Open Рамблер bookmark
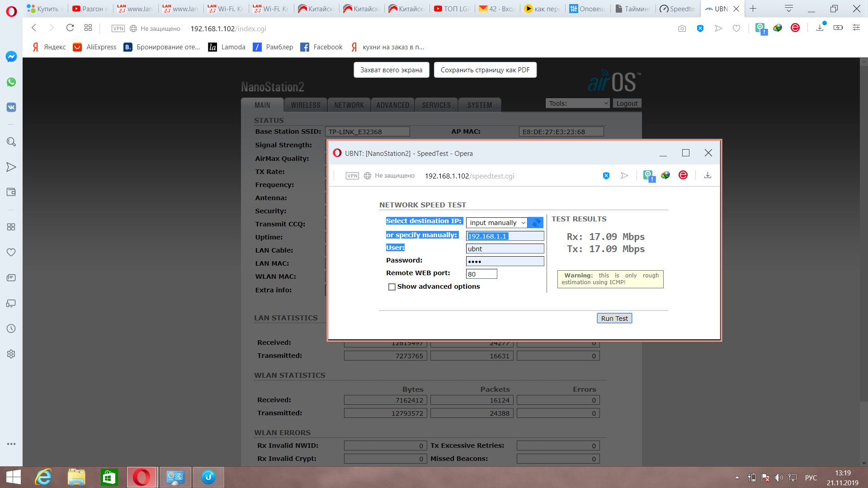The width and height of the screenshot is (868, 488). (x=273, y=47)
